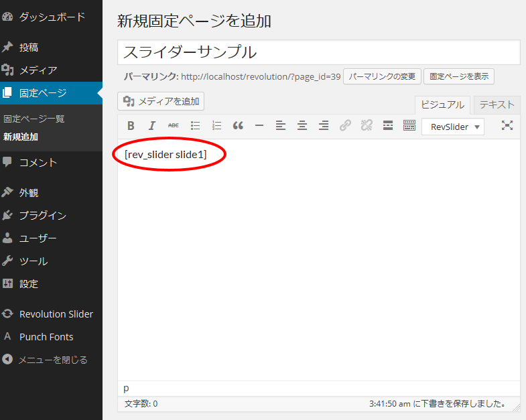The height and width of the screenshot is (420, 526).
Task: Click the strikethrough toolbar icon
Action: pyautogui.click(x=174, y=126)
